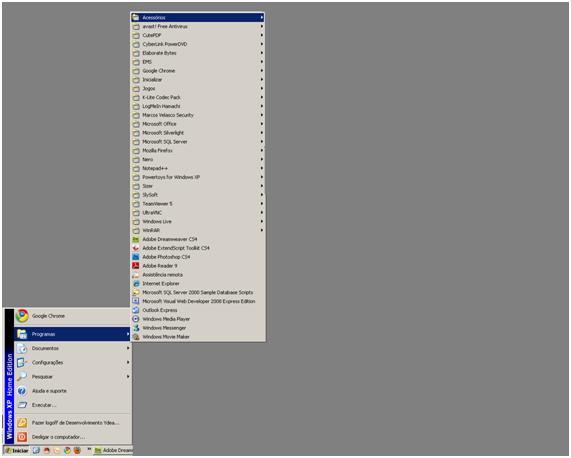Image resolution: width=571 pixels, height=458 pixels.
Task: Open the Configurações submenu
Action: pyautogui.click(x=72, y=362)
